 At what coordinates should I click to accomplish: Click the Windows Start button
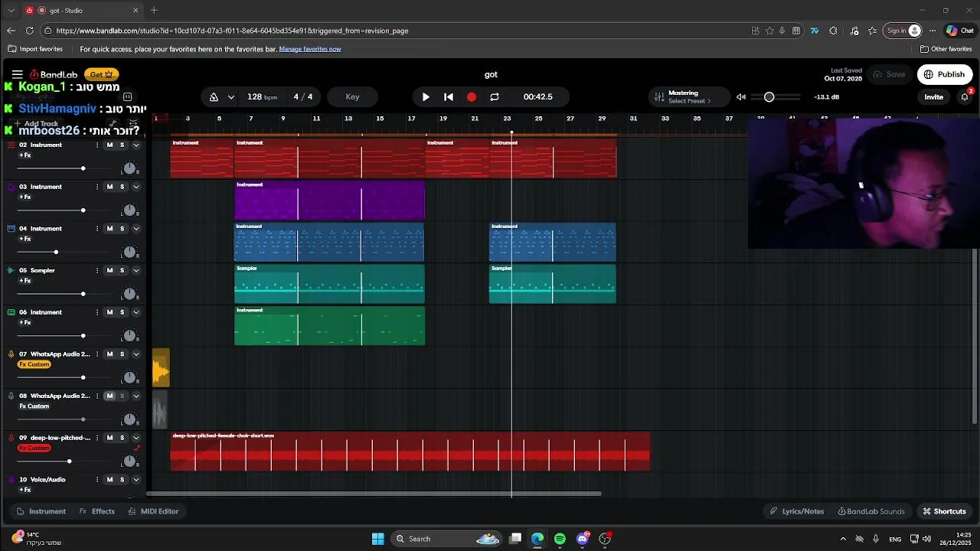pyautogui.click(x=377, y=539)
